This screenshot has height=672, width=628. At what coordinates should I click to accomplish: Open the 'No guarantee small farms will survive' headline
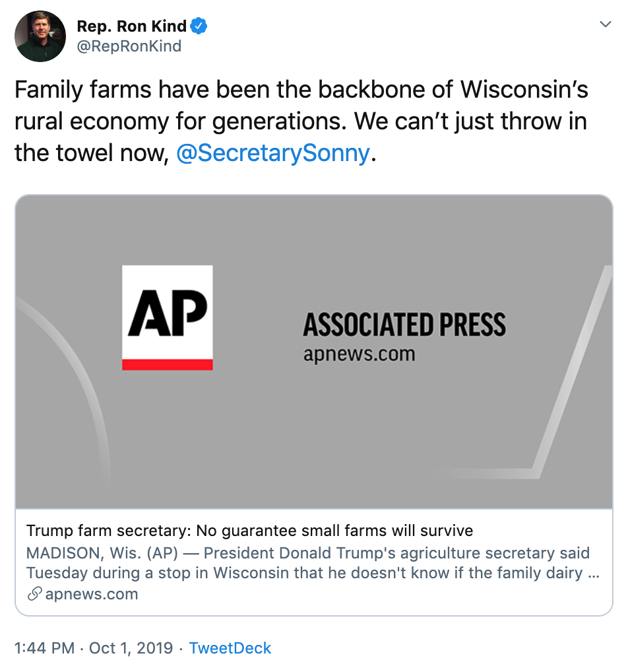click(x=249, y=531)
